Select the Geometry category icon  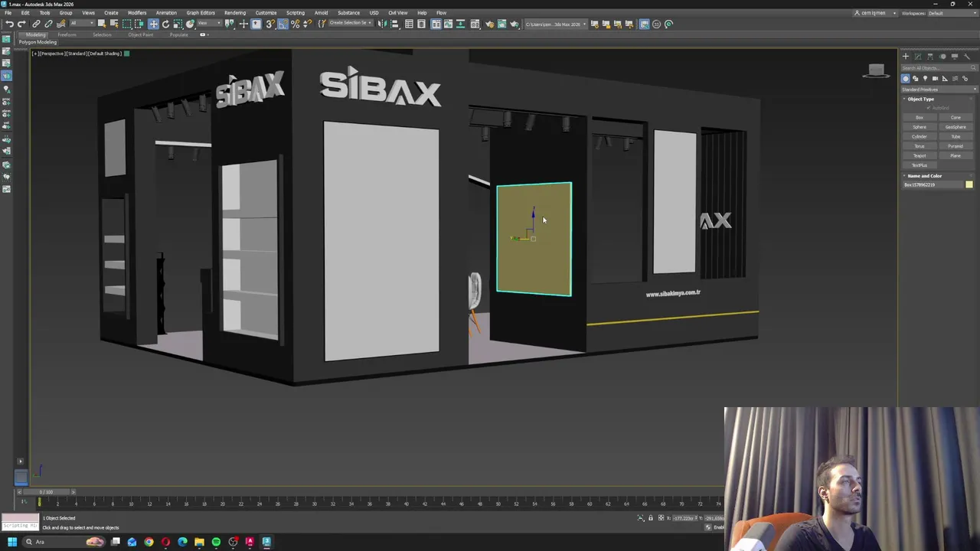point(906,78)
